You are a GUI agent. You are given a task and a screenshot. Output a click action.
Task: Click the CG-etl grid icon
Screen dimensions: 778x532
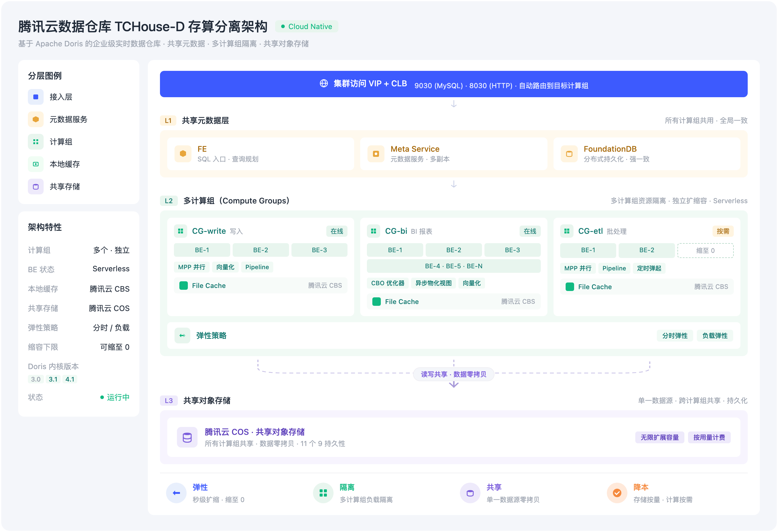pyautogui.click(x=567, y=231)
